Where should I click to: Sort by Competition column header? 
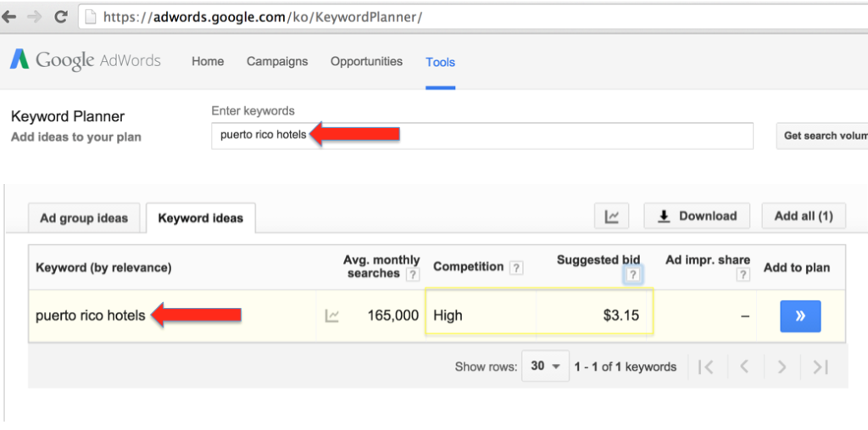[468, 267]
